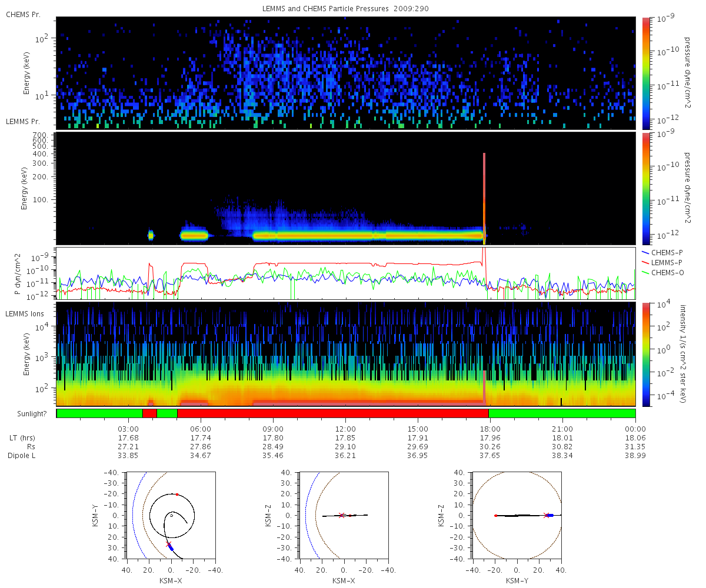Viewport: 706px width, 588px height.
Task: Click the tall LEMMS pressure spike near 18:00
Action: [484, 199]
